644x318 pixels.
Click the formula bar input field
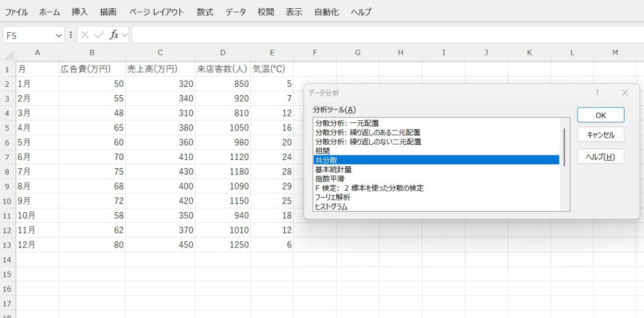point(377,35)
